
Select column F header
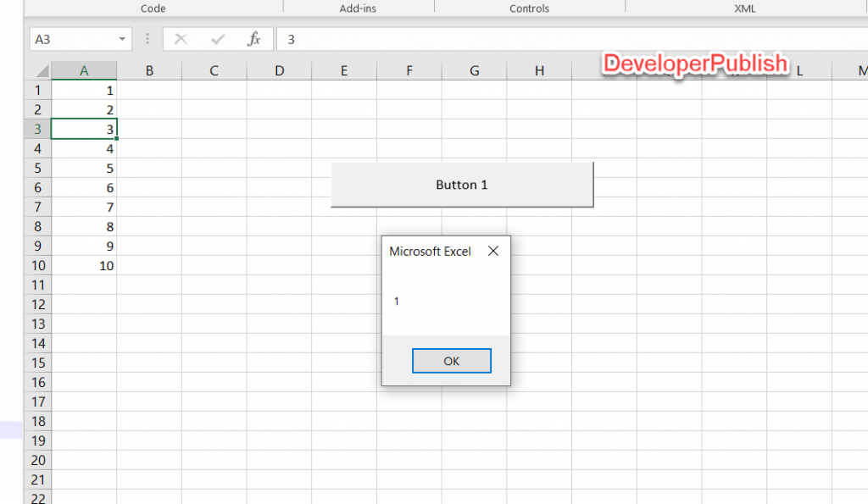[x=409, y=71]
